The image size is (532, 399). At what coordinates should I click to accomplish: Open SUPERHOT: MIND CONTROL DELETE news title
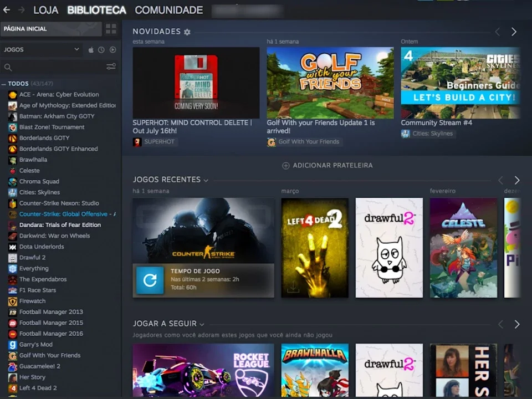pyautogui.click(x=192, y=127)
